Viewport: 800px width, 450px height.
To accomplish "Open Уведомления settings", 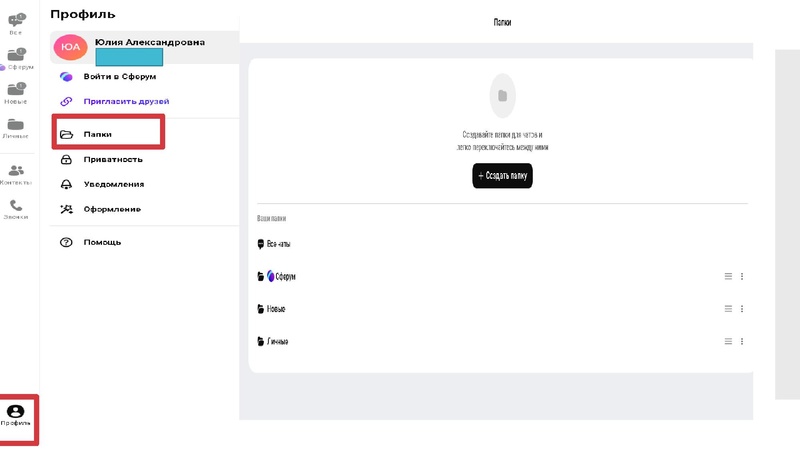I will pyautogui.click(x=113, y=184).
